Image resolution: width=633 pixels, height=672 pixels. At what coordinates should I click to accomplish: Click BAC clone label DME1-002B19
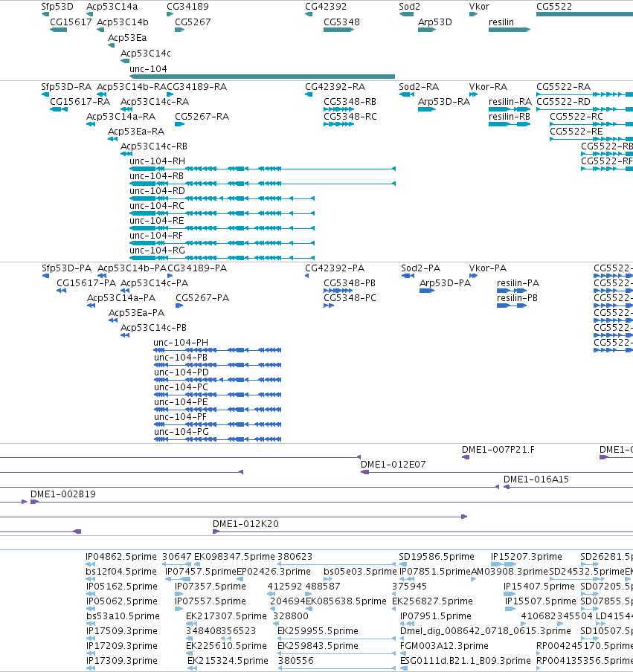coord(63,494)
